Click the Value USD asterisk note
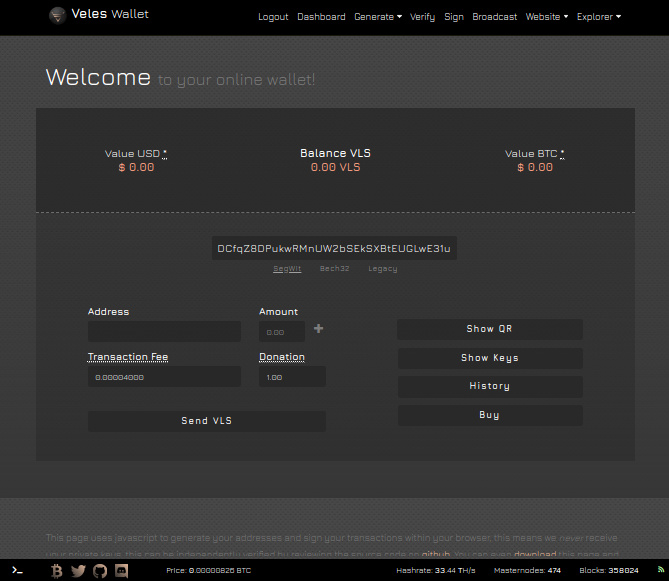 pyautogui.click(x=165, y=154)
